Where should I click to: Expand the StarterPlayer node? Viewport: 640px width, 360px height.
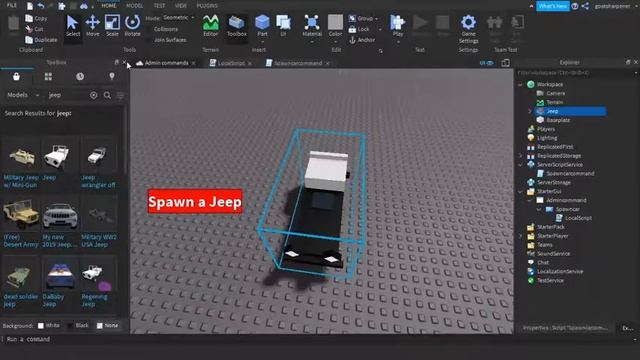click(520, 236)
